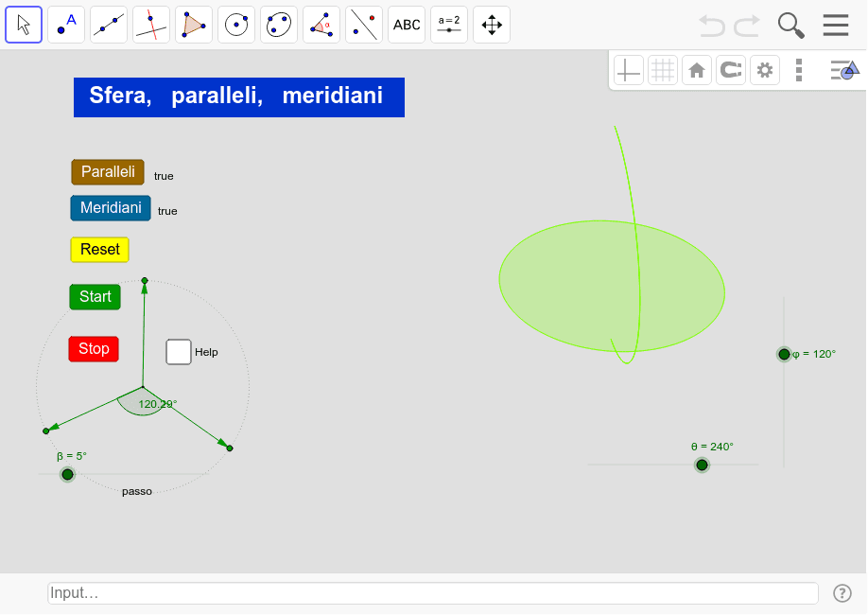Toggle axes display in style bar
Viewport: 868px width, 615px height.
pyautogui.click(x=629, y=70)
